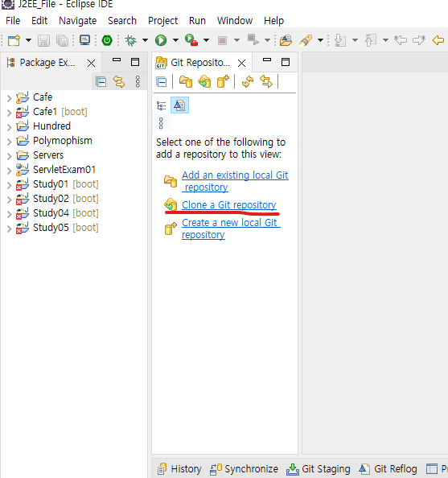Screen dimensions: 448x478
Task: Click Clone a Git repository toolbar icon
Action: [x=204, y=82]
